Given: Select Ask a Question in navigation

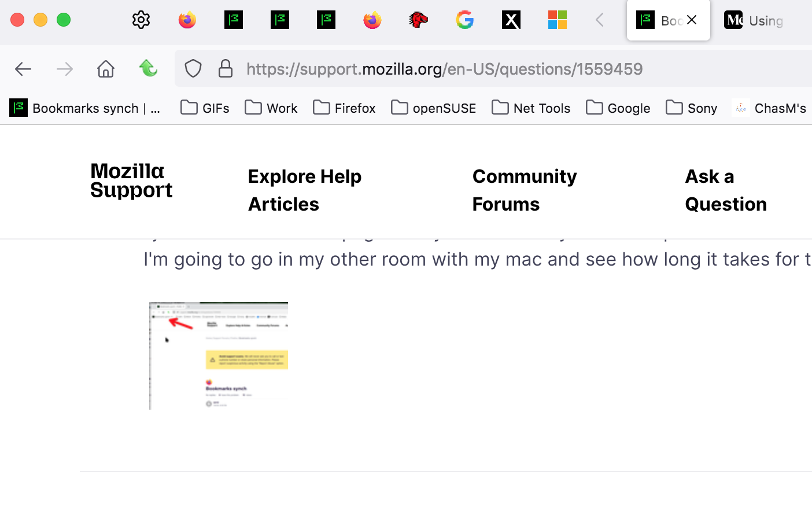Looking at the screenshot, I should point(726,190).
